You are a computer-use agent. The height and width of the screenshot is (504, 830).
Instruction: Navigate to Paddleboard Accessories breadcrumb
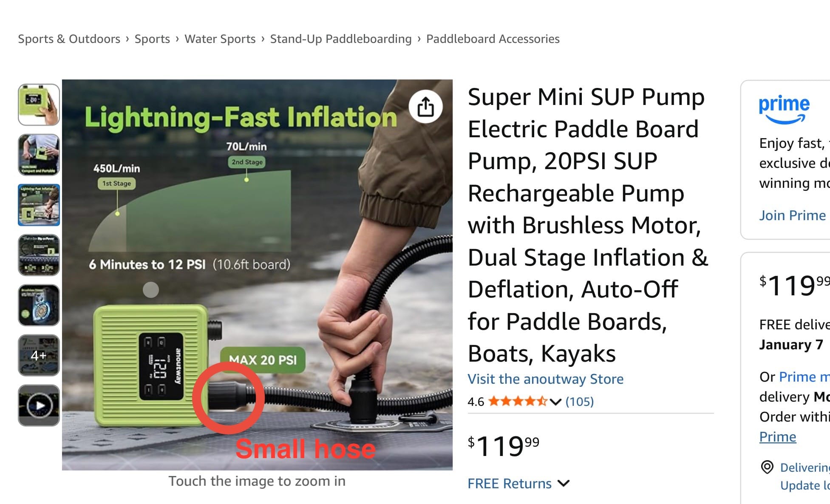coord(493,39)
